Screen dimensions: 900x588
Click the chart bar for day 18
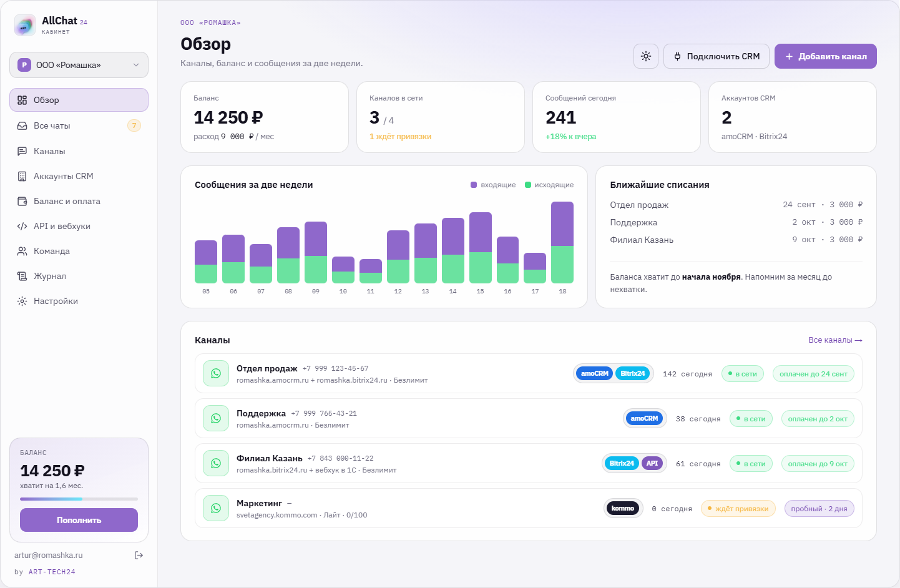(x=562, y=242)
